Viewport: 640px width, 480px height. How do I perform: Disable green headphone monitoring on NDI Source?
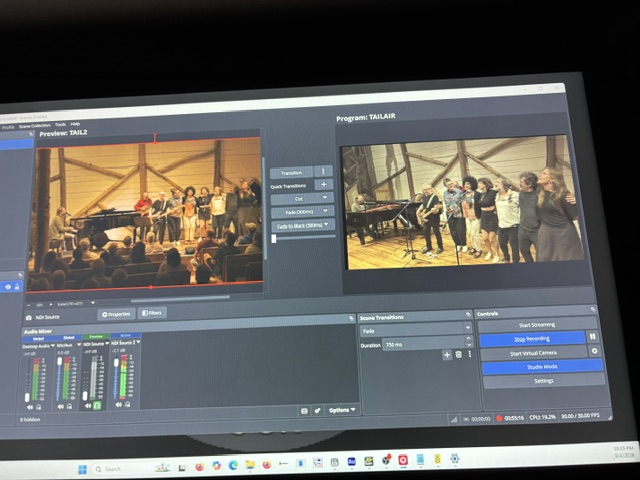click(x=97, y=405)
